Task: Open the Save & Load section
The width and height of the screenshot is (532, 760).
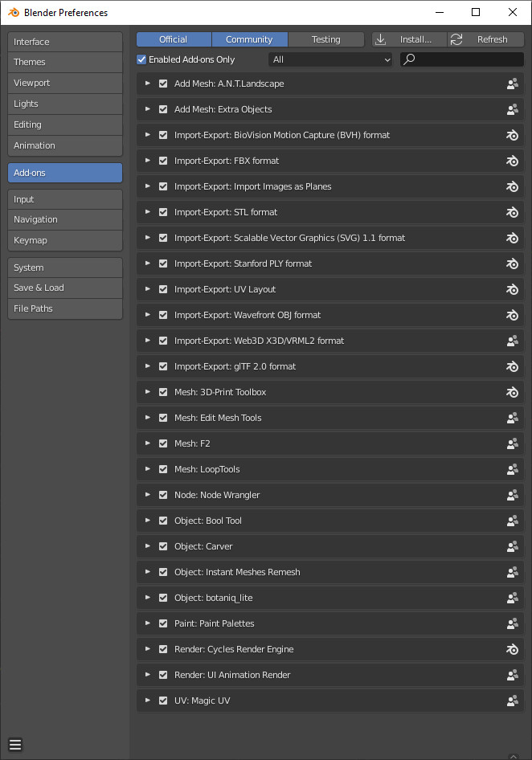Action: [65, 288]
